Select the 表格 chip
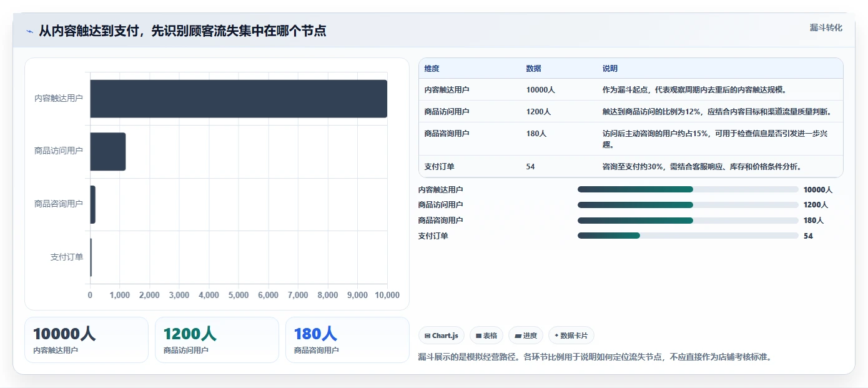This screenshot has height=388, width=868. pos(486,336)
